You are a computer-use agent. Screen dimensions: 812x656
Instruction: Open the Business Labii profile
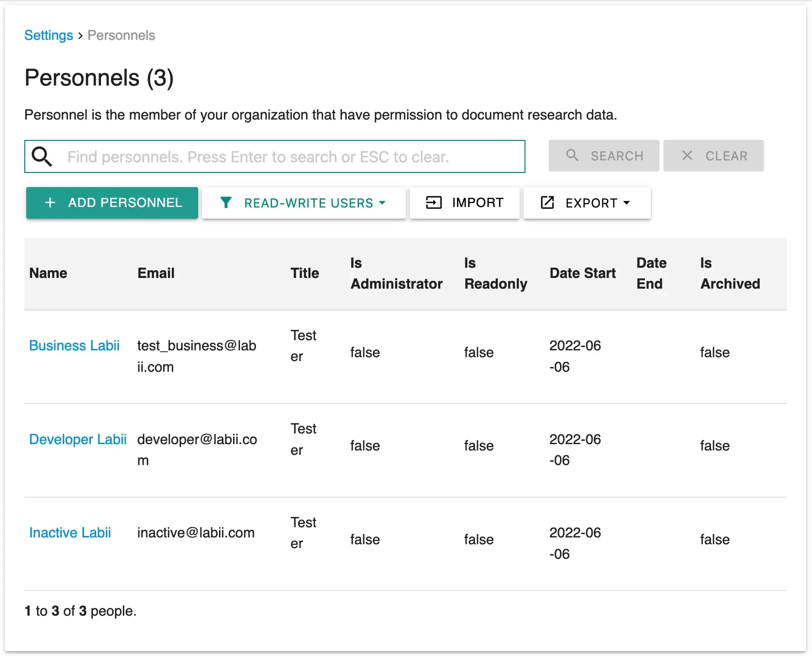[74, 345]
